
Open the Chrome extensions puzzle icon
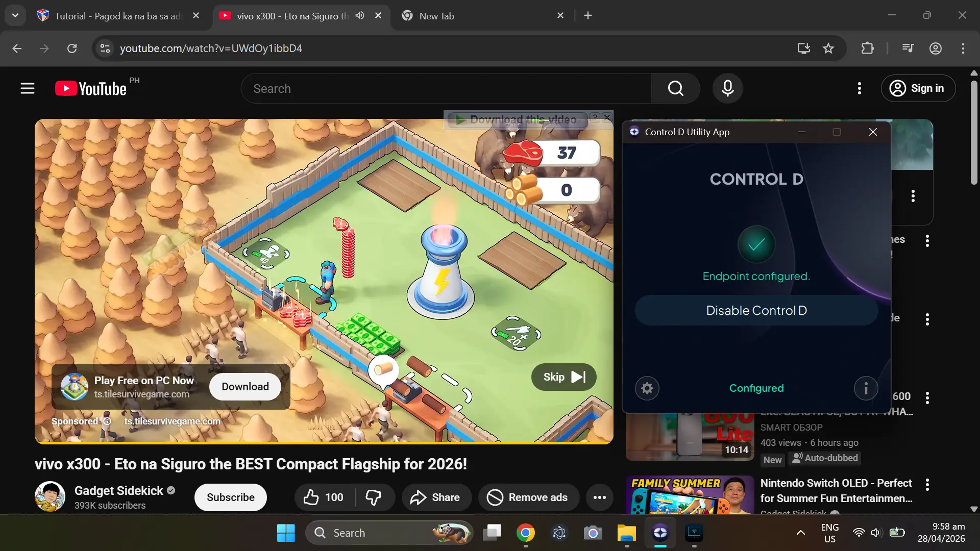point(867,48)
